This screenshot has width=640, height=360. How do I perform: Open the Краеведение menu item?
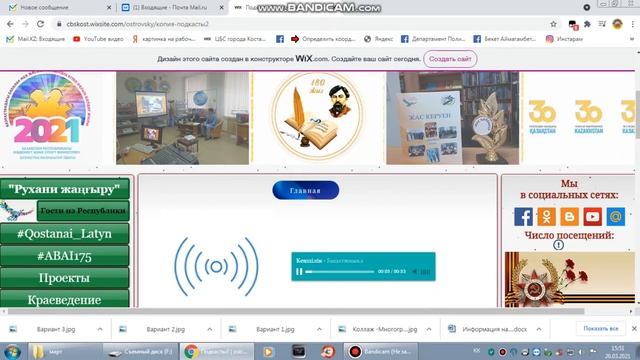[64, 299]
